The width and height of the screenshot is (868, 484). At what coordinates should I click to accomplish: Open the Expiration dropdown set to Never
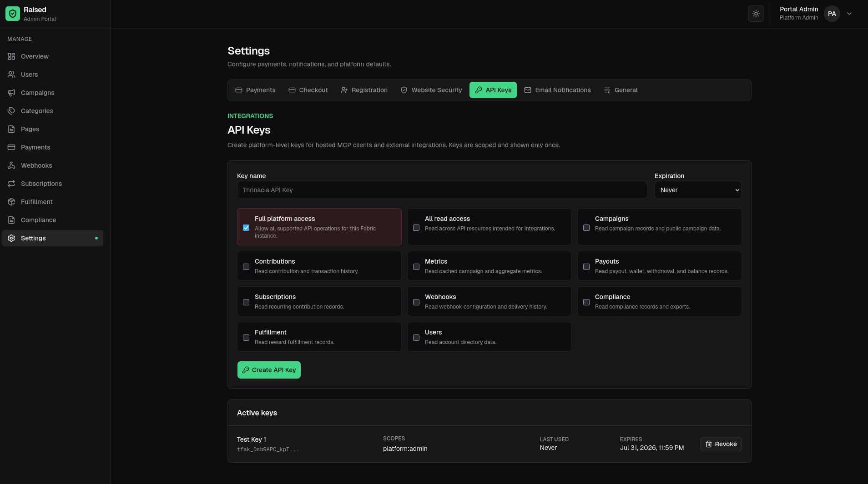tap(698, 190)
